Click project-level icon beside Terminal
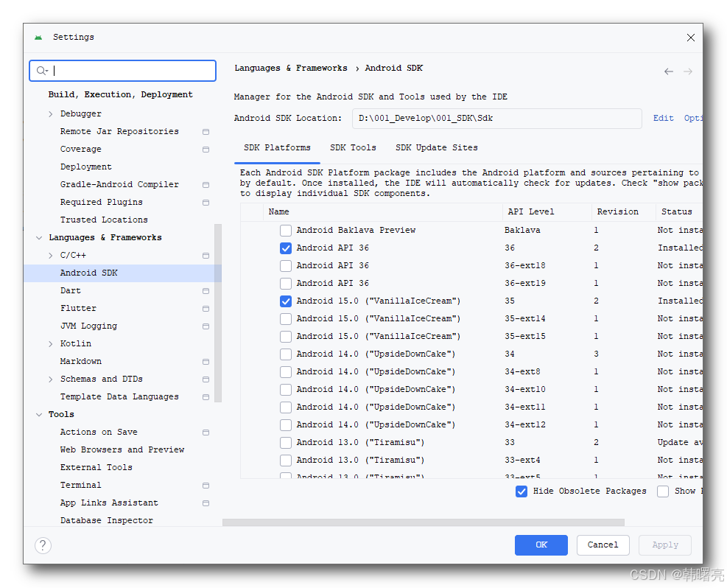The height and width of the screenshot is (588, 727). (x=206, y=486)
